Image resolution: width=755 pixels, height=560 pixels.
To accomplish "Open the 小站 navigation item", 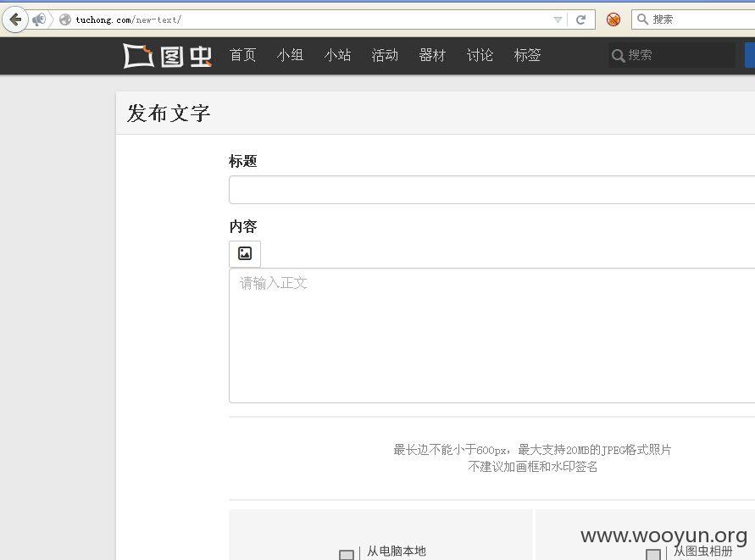I will tap(337, 55).
